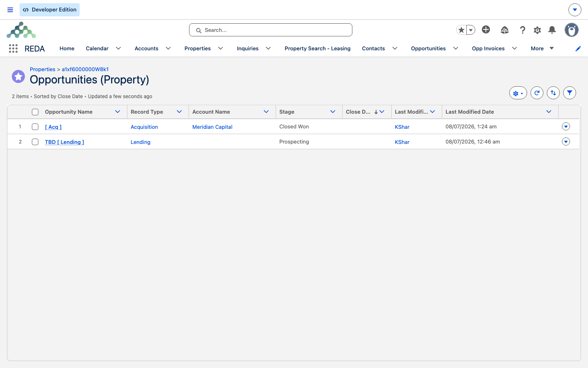This screenshot has width=588, height=368.
Task: Toggle the select-all rows checkbox
Action: 35,112
